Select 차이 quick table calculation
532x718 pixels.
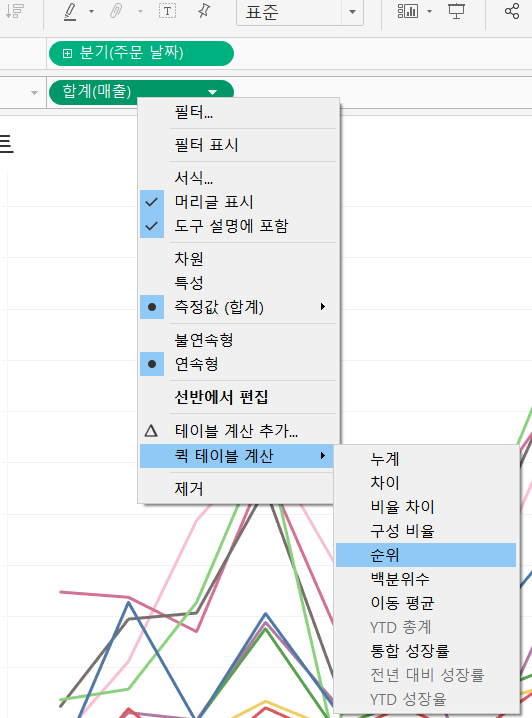point(426,483)
